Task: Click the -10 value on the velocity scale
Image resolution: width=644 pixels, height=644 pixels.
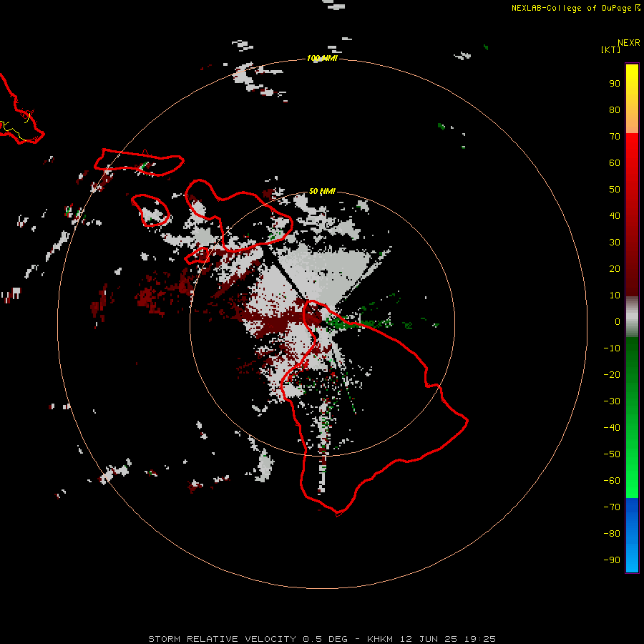Action: pos(612,348)
